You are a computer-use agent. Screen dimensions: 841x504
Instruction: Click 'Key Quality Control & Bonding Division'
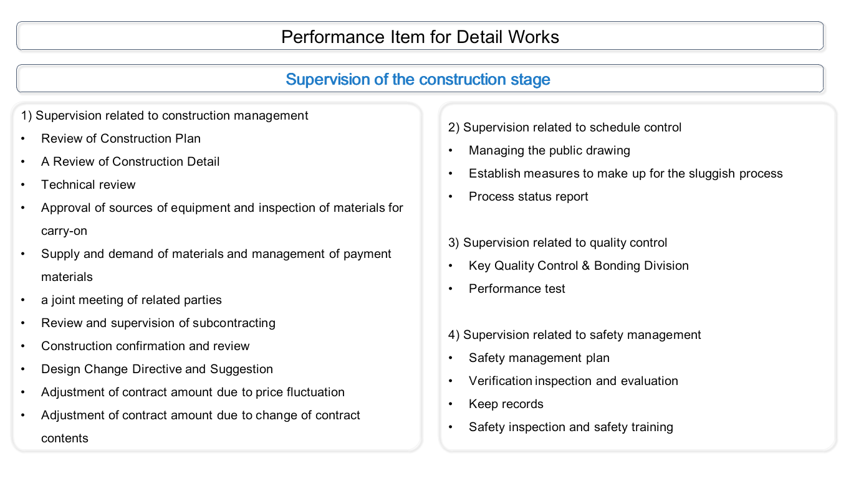(579, 265)
